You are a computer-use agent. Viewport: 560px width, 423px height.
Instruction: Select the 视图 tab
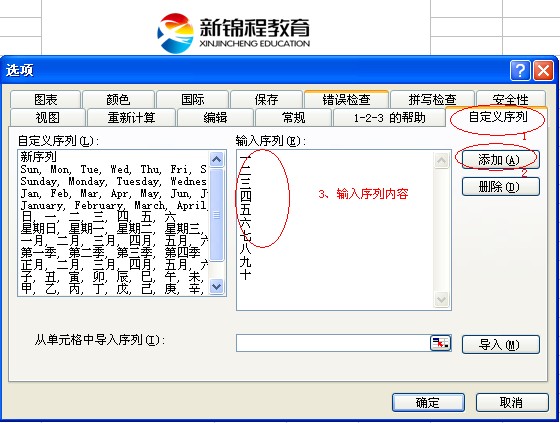[x=48, y=117]
